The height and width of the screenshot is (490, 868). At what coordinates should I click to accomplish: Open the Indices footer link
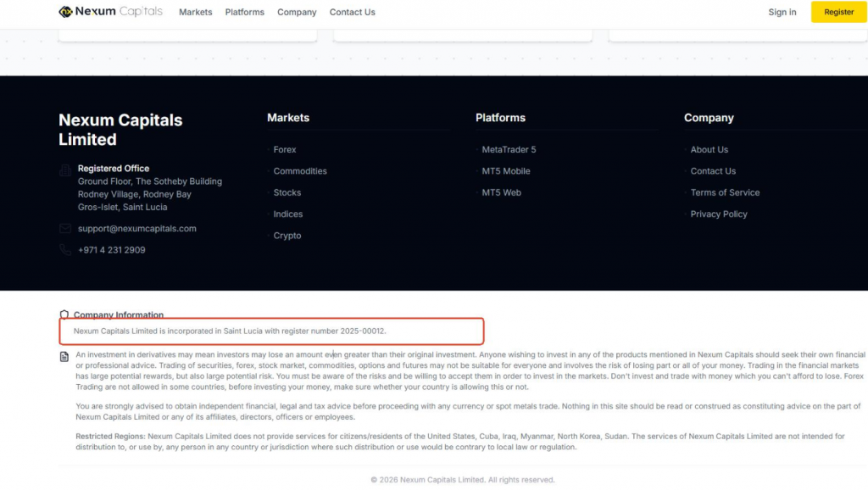click(x=288, y=214)
